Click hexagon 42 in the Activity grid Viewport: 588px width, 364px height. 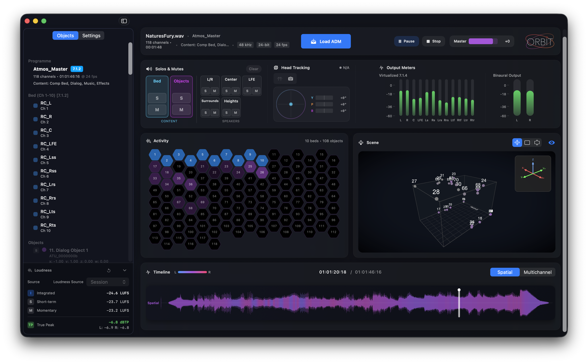click(x=262, y=184)
